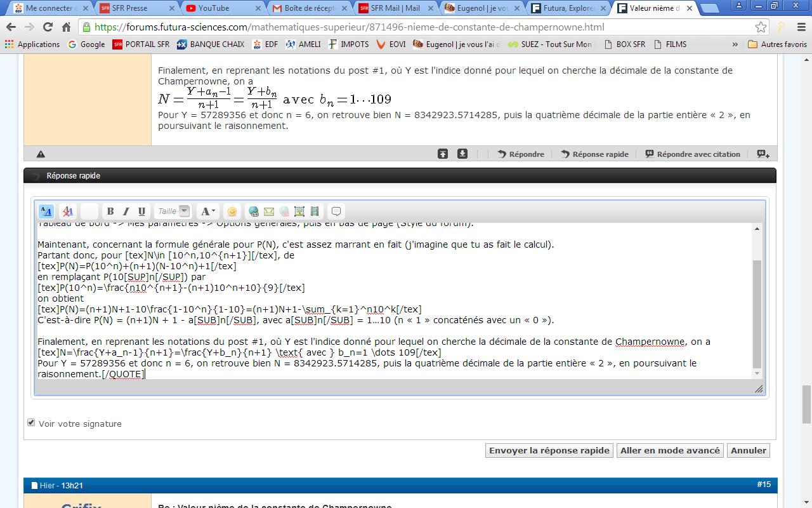Reload the page with the refresh icon
812x508 pixels.
(x=48, y=27)
